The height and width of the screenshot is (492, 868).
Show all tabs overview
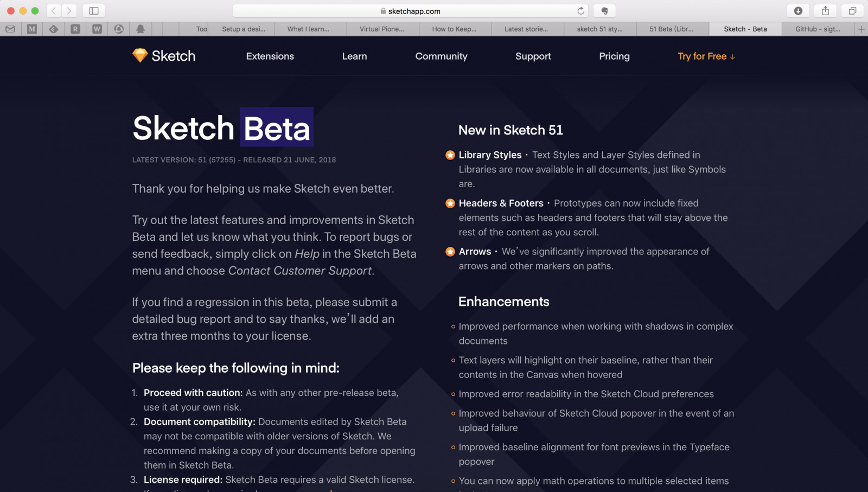point(852,11)
